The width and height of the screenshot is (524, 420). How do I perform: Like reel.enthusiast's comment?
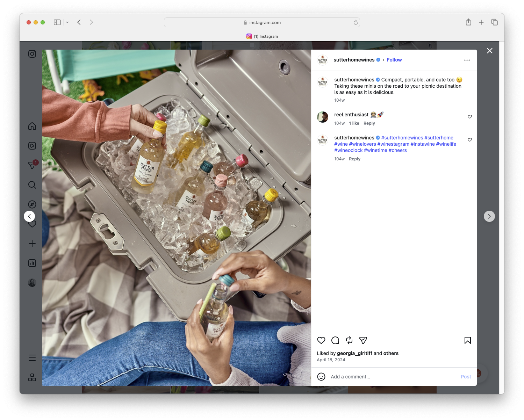[x=469, y=117]
